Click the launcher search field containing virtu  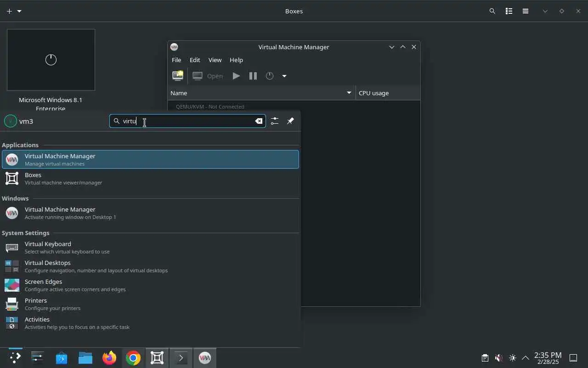[187, 121]
